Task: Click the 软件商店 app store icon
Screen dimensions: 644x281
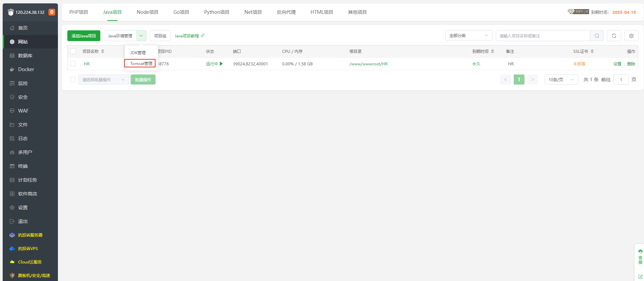Action: coord(12,194)
